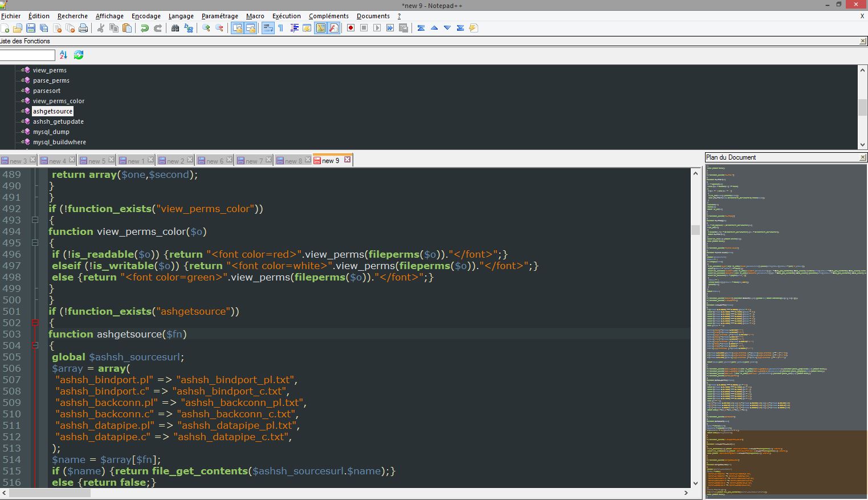Start macro recording with red dot icon
The image size is (868, 500).
coord(351,28)
